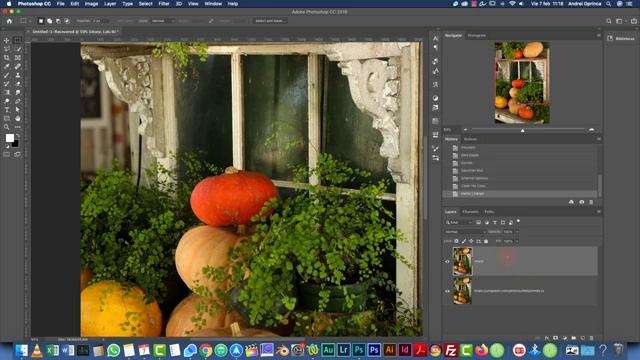Open the marquee Style dropdown
Screen dimensions: 640x360
[x=162, y=21]
